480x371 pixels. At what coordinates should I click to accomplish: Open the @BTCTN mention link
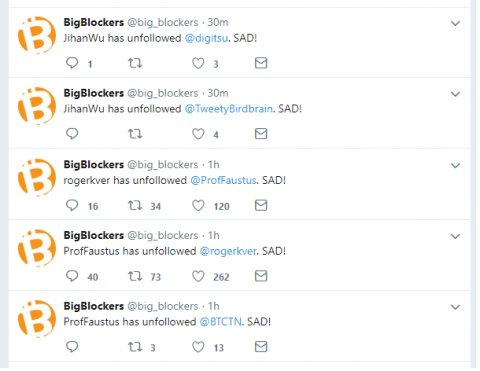click(220, 322)
